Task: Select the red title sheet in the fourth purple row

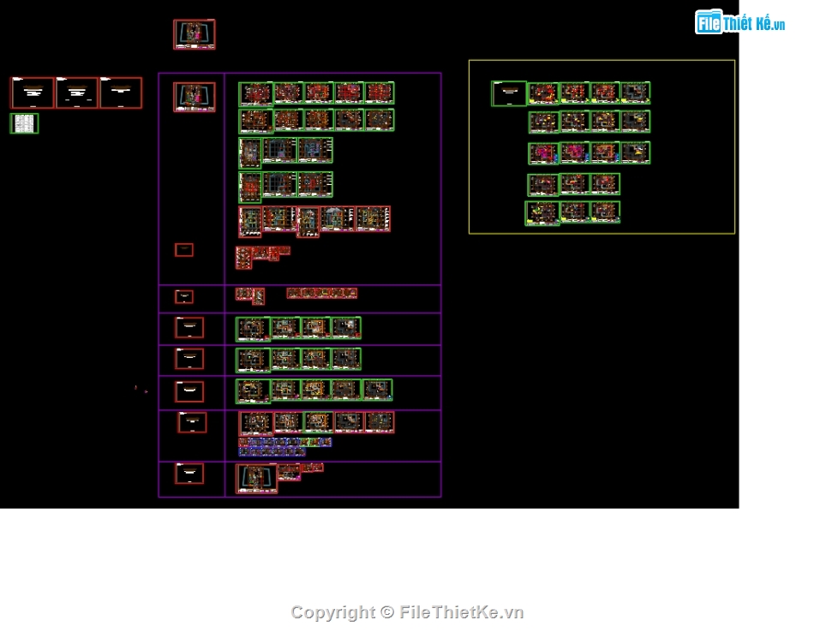Action: pyautogui.click(x=189, y=359)
